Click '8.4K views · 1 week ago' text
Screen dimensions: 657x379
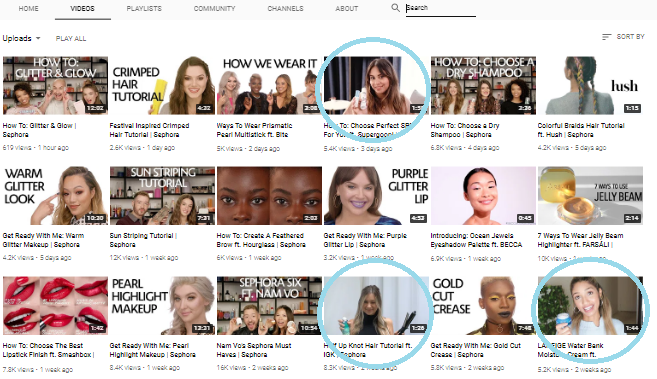[145, 368]
